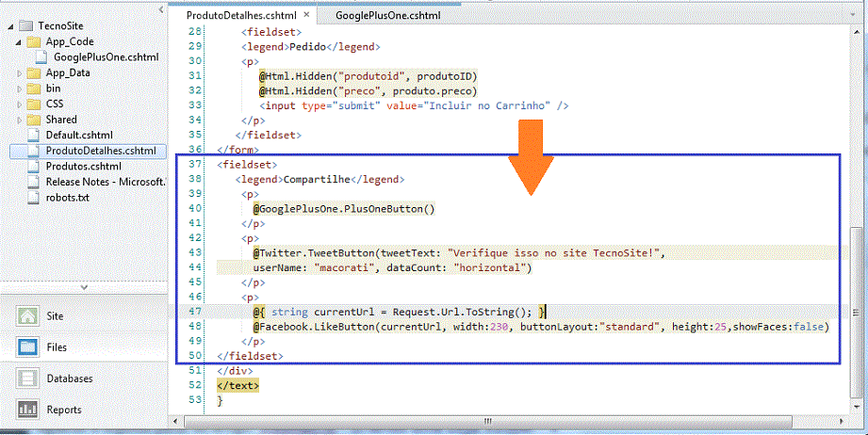
Task: Click the @Html.Hidden("preco" line
Action: click(368, 90)
